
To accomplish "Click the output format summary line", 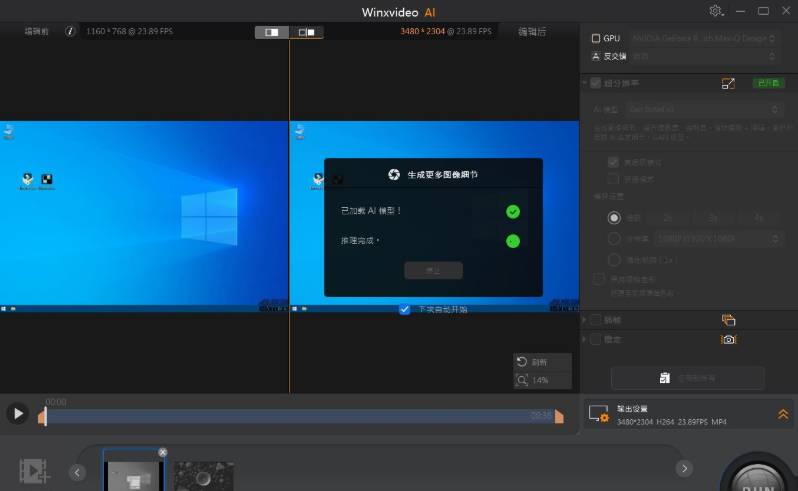I will pyautogui.click(x=671, y=422).
